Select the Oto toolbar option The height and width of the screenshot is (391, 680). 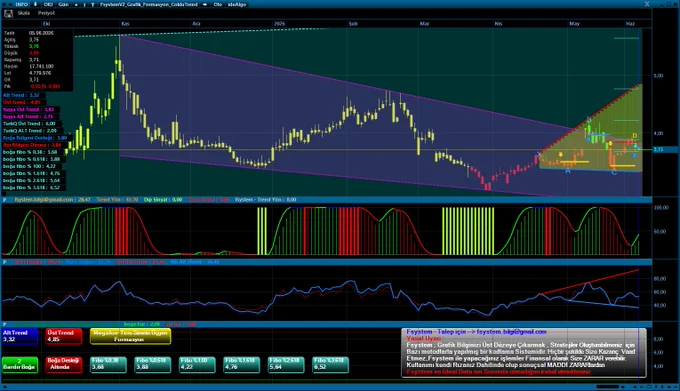[x=218, y=4]
